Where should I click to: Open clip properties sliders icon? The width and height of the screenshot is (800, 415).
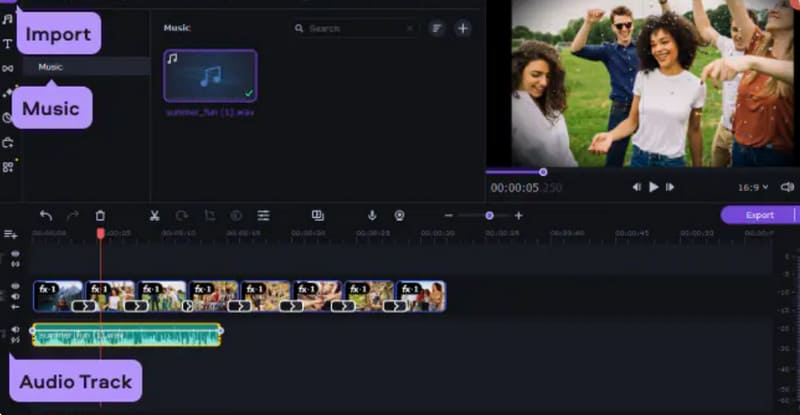coord(263,215)
